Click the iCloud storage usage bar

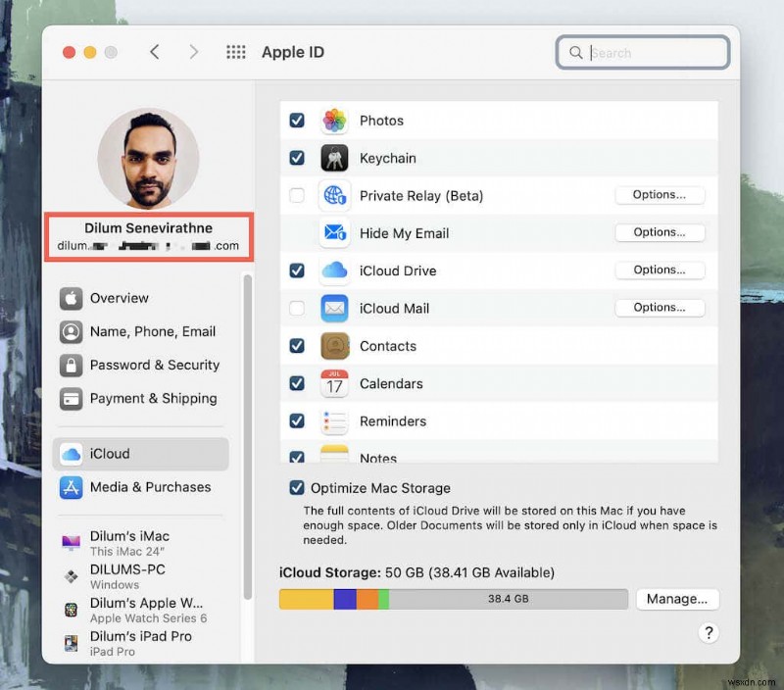click(x=453, y=599)
